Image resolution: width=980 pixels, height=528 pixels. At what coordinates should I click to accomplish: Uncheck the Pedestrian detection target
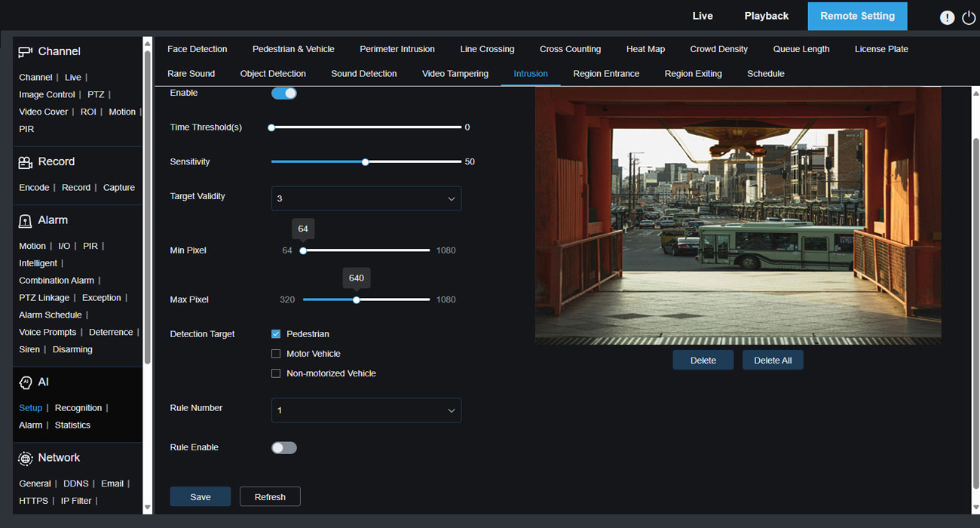coord(276,334)
